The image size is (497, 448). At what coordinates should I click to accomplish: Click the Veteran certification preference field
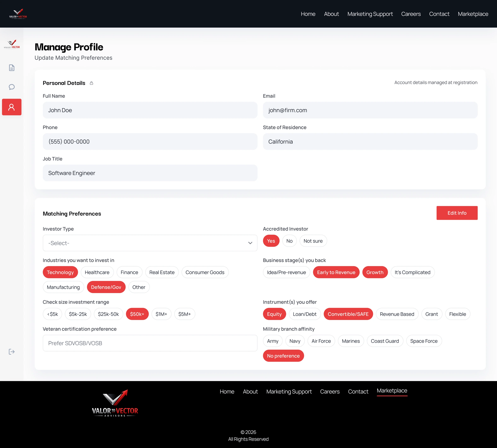150,343
